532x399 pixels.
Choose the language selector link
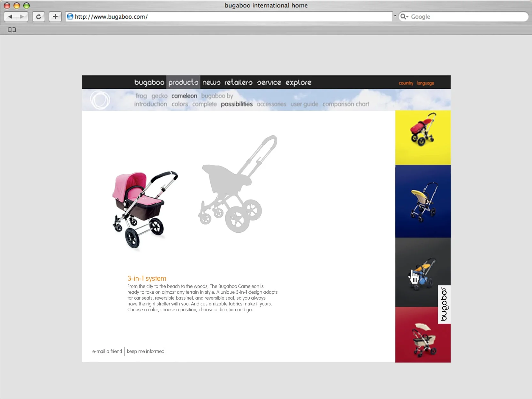pyautogui.click(x=425, y=83)
